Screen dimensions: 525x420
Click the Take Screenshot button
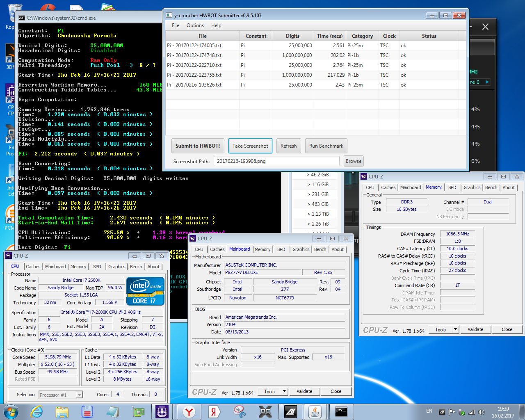coord(250,146)
